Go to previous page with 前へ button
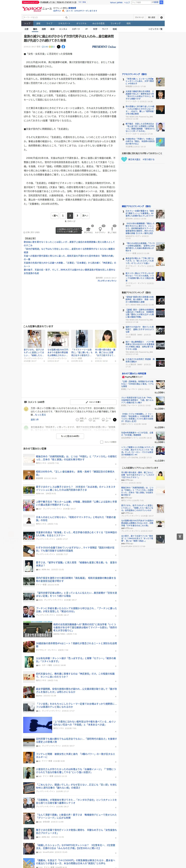The height and width of the screenshot is (868, 186). (55, 216)
